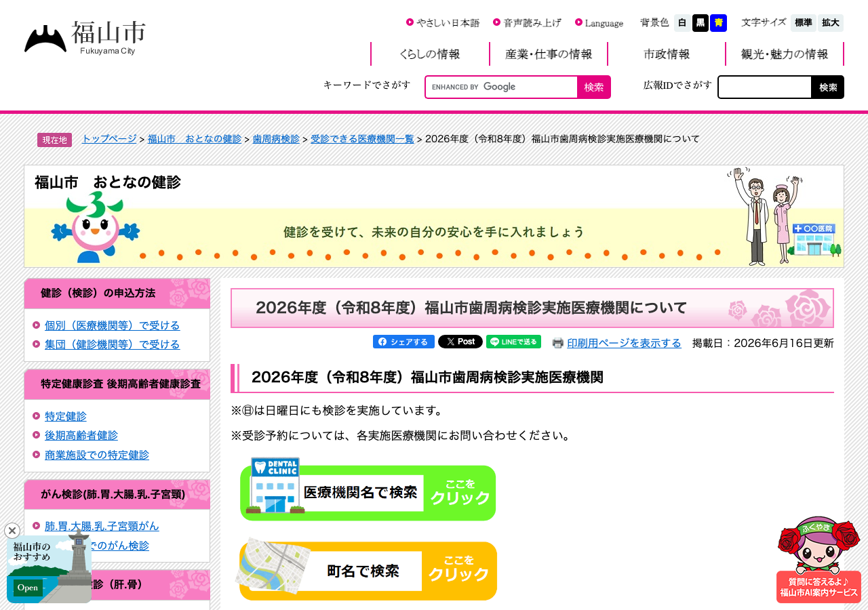The image size is (868, 610).
Task: Open 印刷用ページを表示する link
Action: tap(624, 343)
